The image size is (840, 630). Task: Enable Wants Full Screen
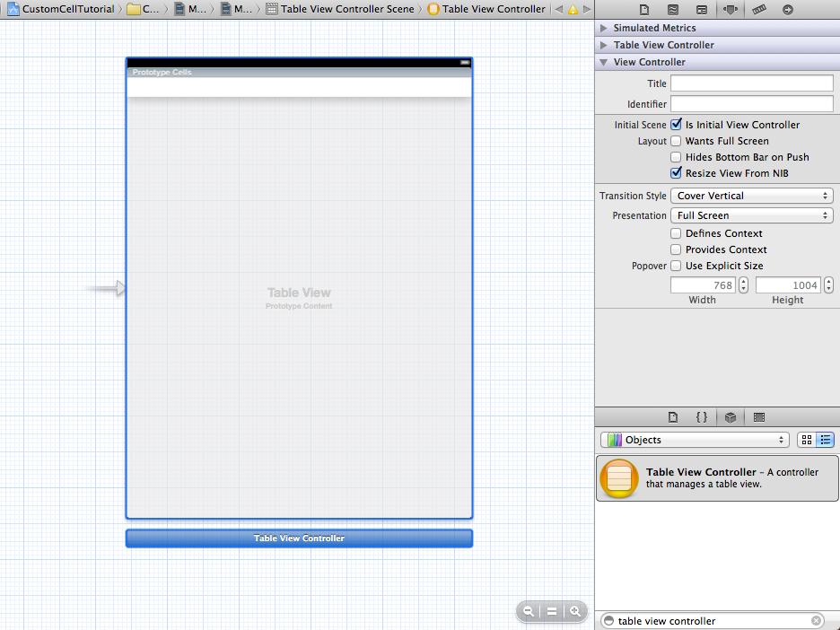click(676, 141)
